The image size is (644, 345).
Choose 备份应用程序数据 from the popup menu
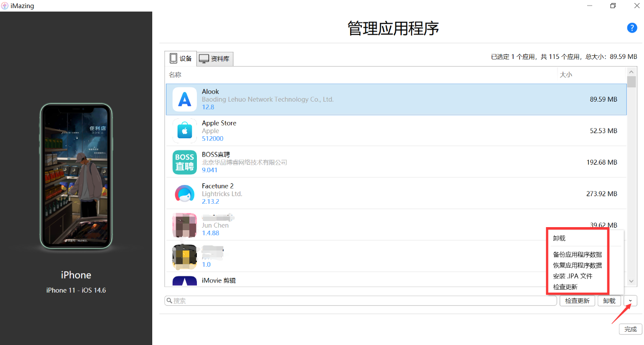pos(578,255)
